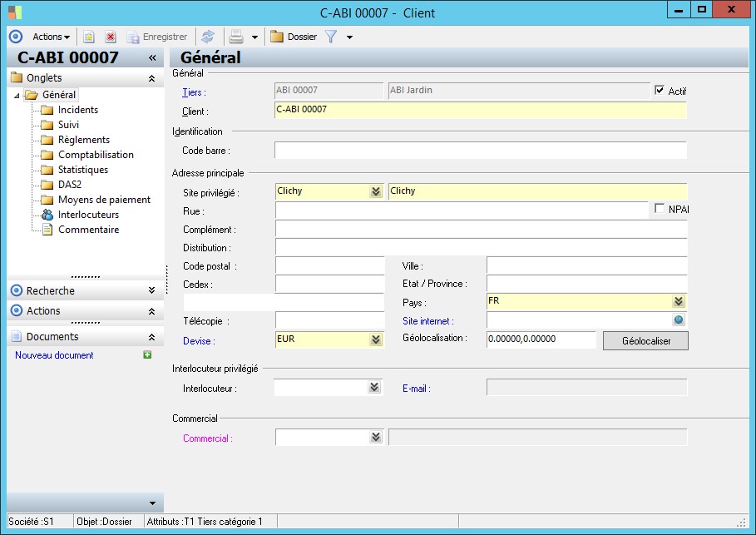Image resolution: width=756 pixels, height=535 pixels.
Task: Click the filter funnel icon
Action: tap(331, 37)
